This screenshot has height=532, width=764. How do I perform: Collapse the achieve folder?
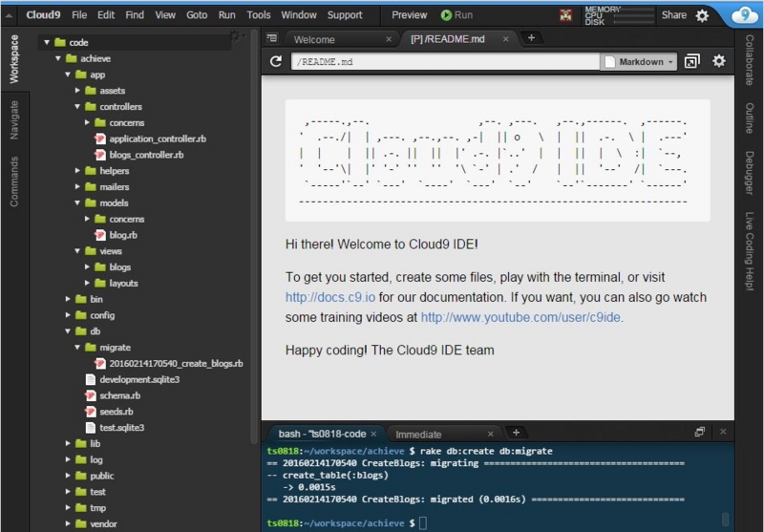point(58,58)
